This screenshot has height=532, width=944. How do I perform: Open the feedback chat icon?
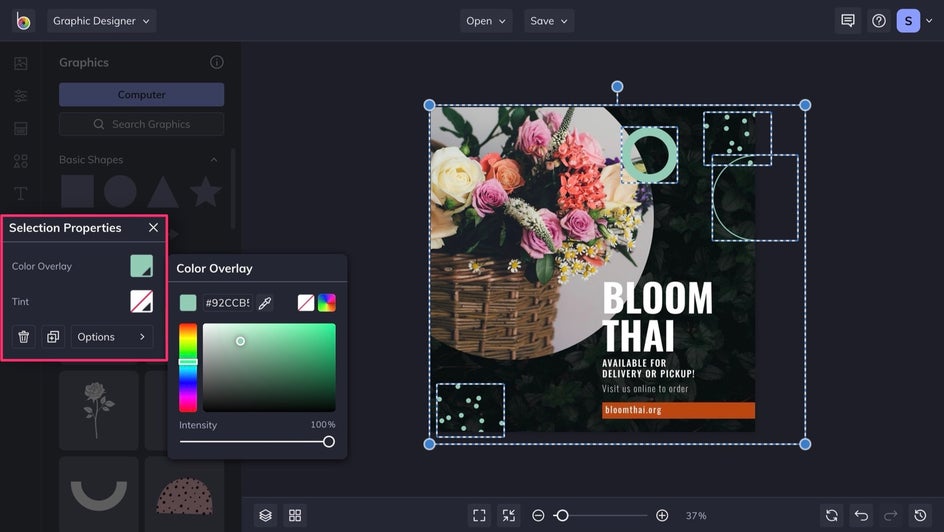pos(848,21)
